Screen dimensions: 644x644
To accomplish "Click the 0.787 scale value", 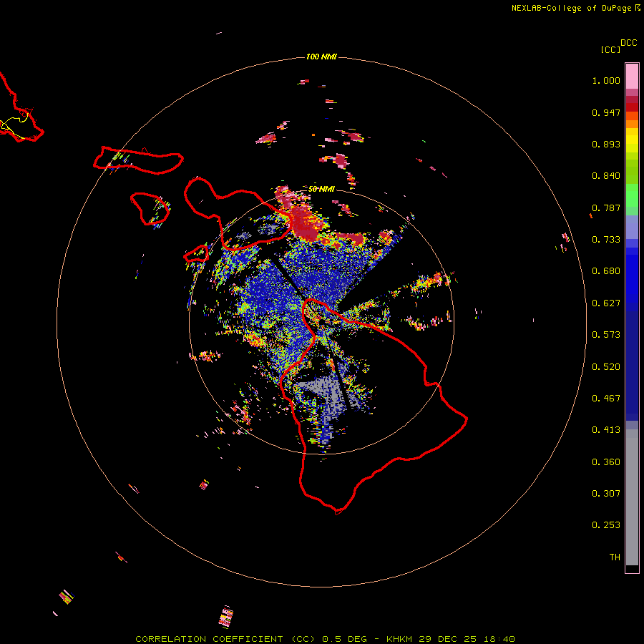I will pyautogui.click(x=606, y=208).
